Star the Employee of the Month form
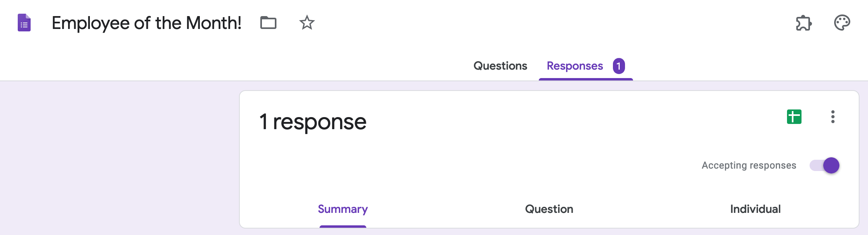868x235 pixels. tap(307, 23)
